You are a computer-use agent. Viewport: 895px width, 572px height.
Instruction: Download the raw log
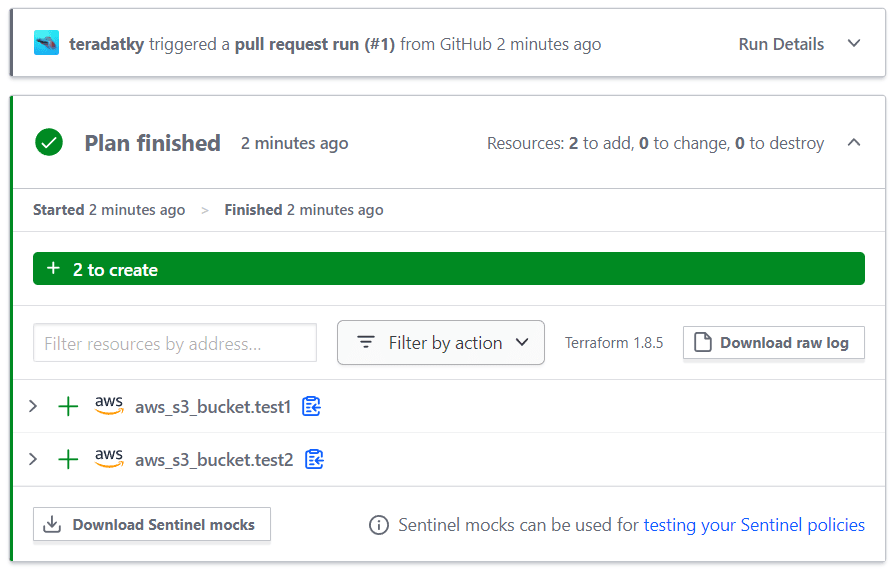pos(773,343)
